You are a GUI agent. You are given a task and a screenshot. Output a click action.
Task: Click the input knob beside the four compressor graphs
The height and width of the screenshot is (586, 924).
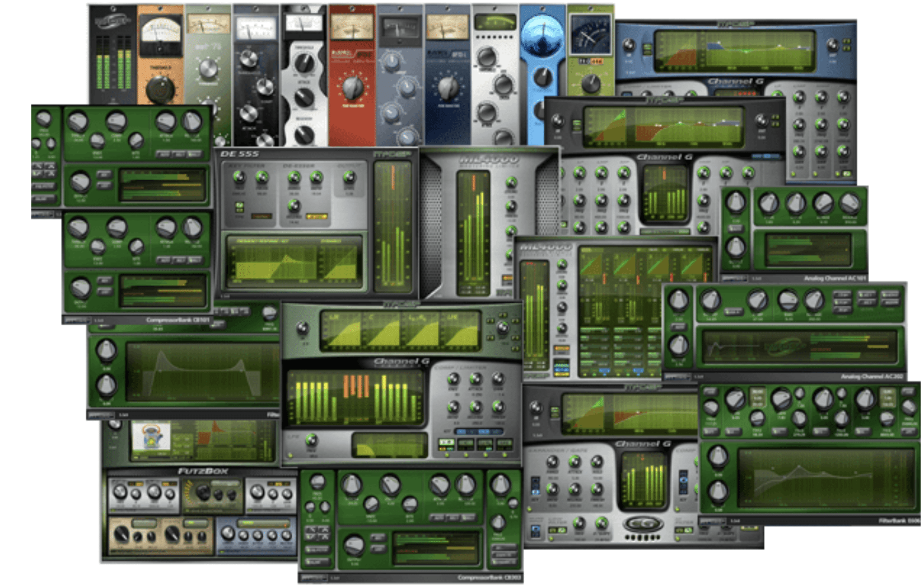[x=302, y=328]
